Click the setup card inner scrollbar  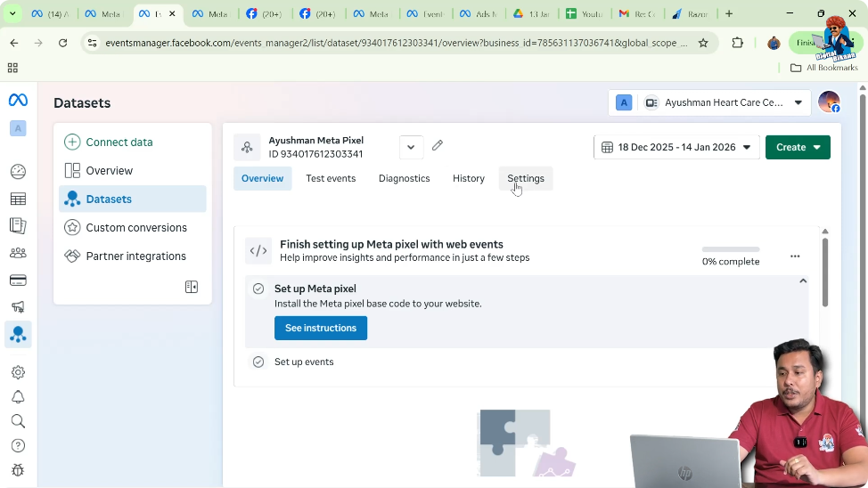(825, 271)
